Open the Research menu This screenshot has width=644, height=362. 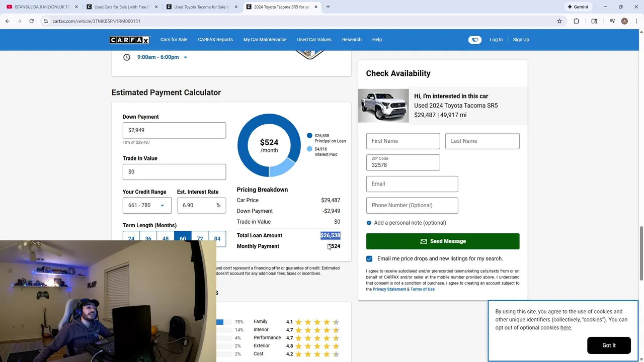352,40
